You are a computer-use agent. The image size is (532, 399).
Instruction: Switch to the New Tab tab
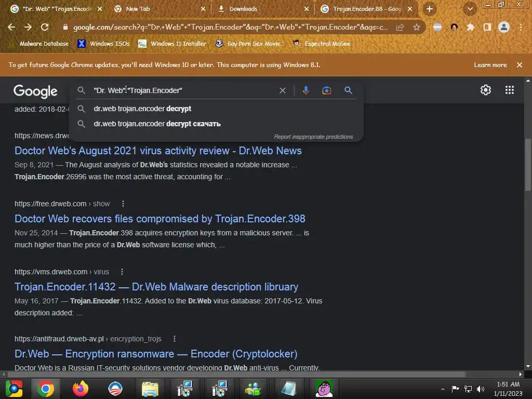159,9
